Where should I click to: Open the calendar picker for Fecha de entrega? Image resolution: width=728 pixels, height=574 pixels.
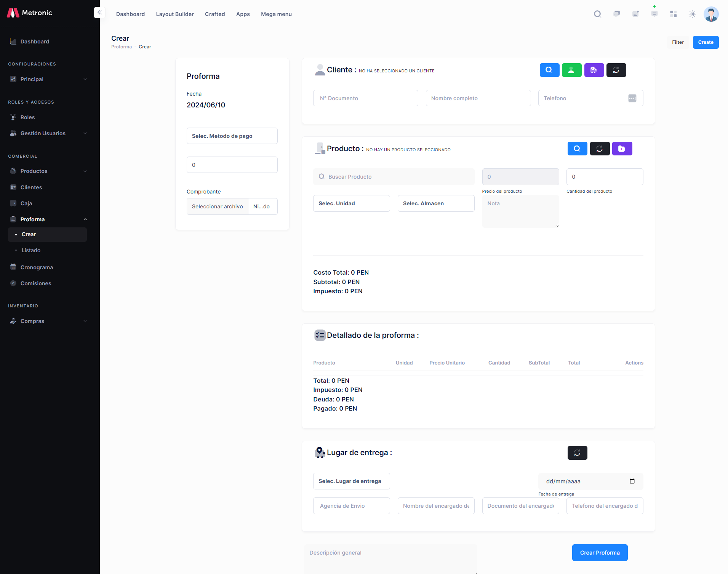pos(632,481)
